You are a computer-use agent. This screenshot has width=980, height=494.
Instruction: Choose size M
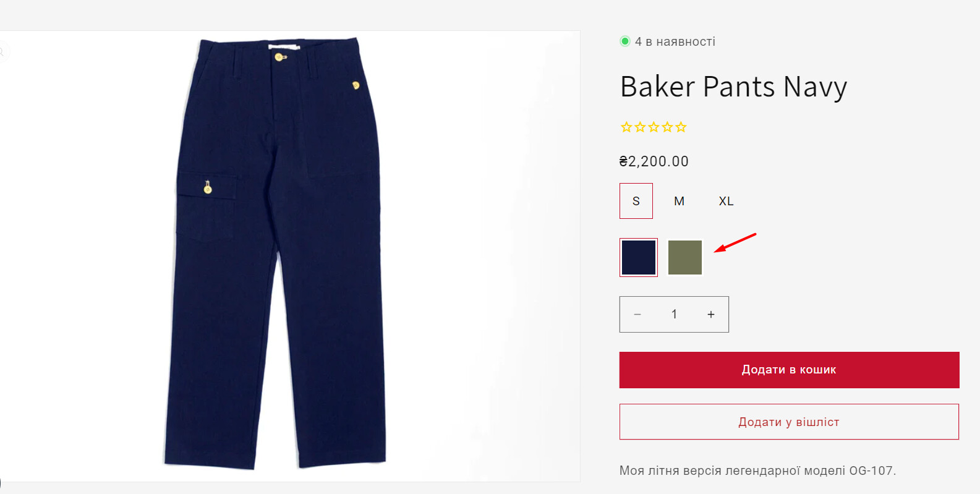pyautogui.click(x=679, y=201)
